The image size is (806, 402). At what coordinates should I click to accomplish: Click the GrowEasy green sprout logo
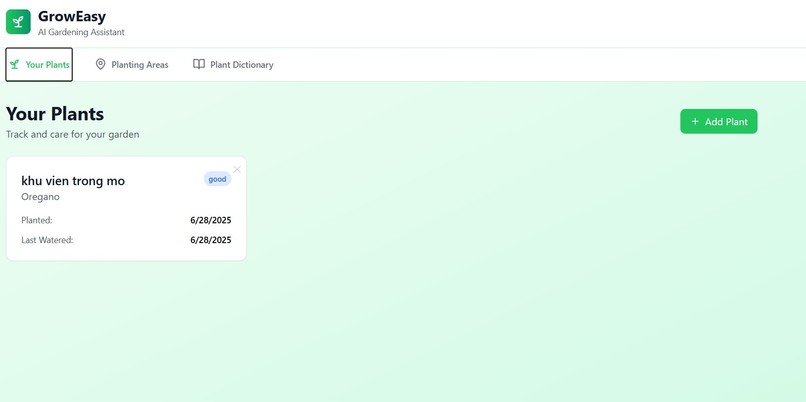click(x=19, y=22)
